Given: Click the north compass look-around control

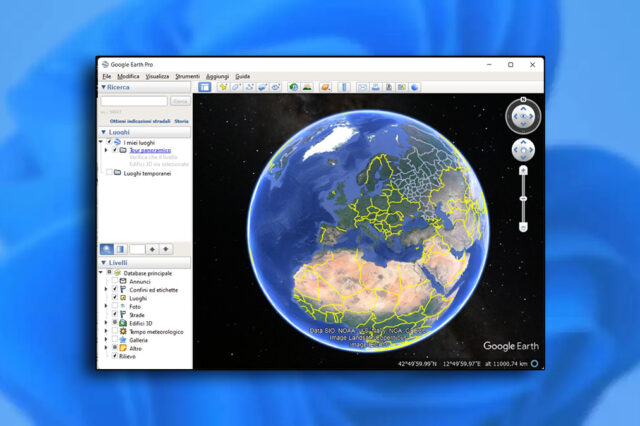Looking at the screenshot, I should [x=523, y=116].
